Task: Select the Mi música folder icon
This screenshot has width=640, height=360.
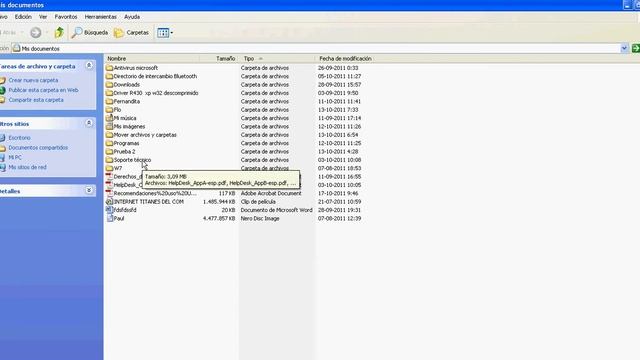Action: 109,118
